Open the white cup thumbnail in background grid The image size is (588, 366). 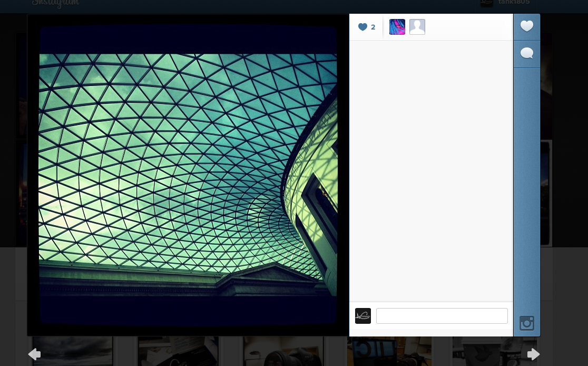tap(495, 351)
